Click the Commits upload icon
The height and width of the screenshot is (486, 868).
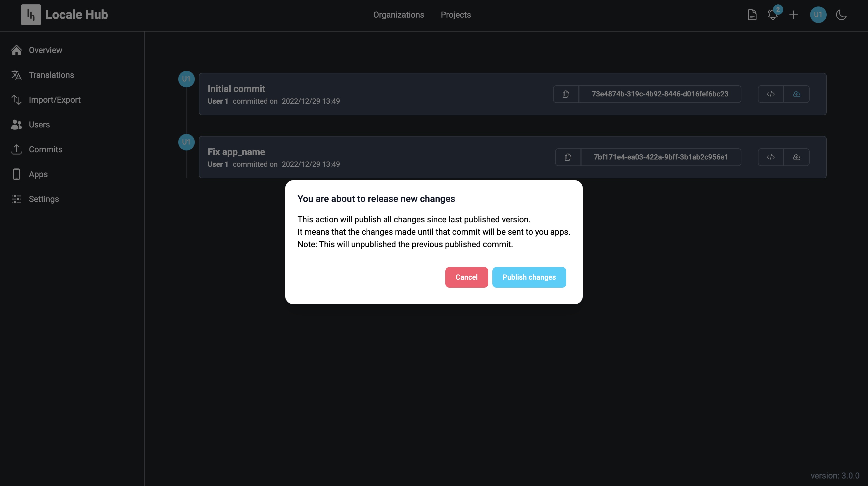point(17,149)
